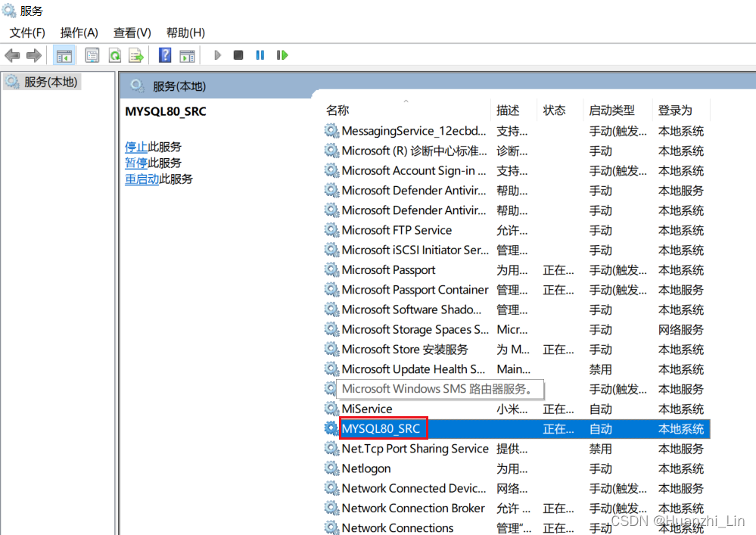Click the Start Service play icon
756x535 pixels.
[217, 55]
